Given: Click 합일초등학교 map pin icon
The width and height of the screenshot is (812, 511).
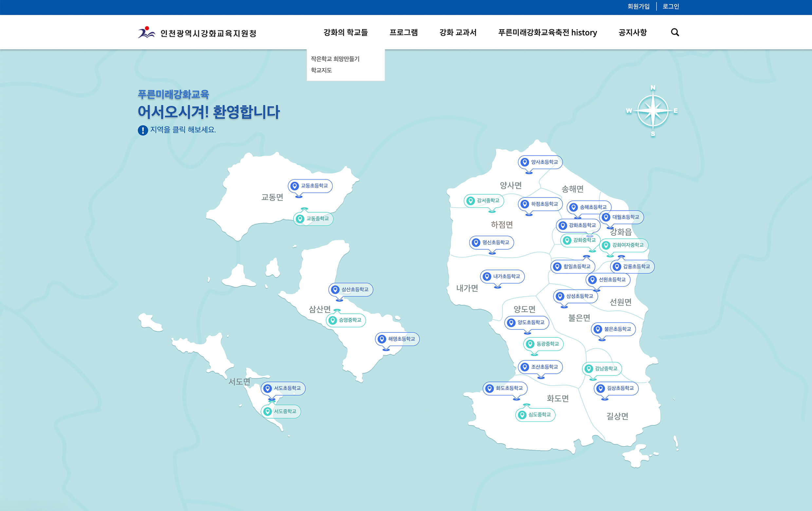Looking at the screenshot, I should coord(557,266).
